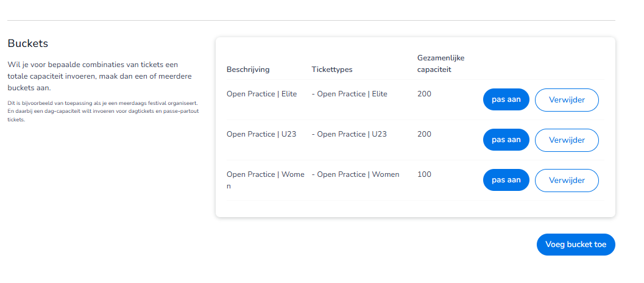Click the capacity value 100 in Women row
This screenshot has height=283, width=644.
click(x=424, y=174)
